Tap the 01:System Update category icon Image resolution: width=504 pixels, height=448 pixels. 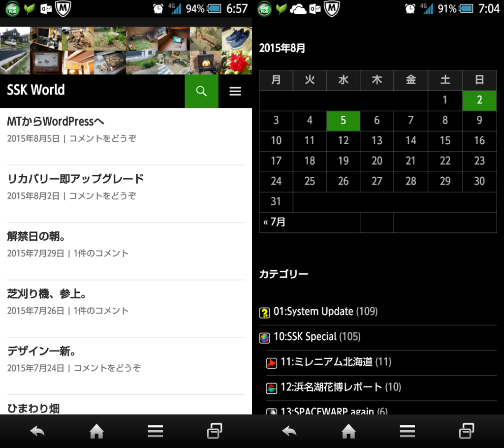click(265, 312)
